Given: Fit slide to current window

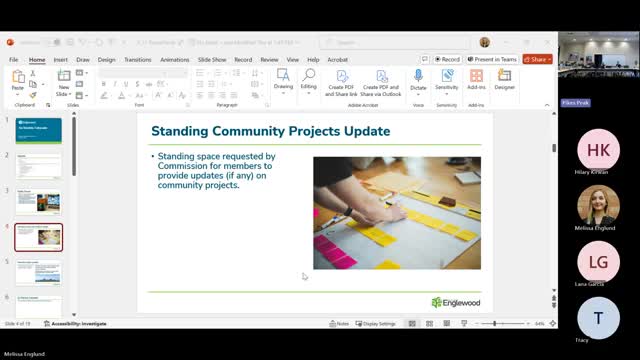Looking at the screenshot, I should click(x=553, y=324).
